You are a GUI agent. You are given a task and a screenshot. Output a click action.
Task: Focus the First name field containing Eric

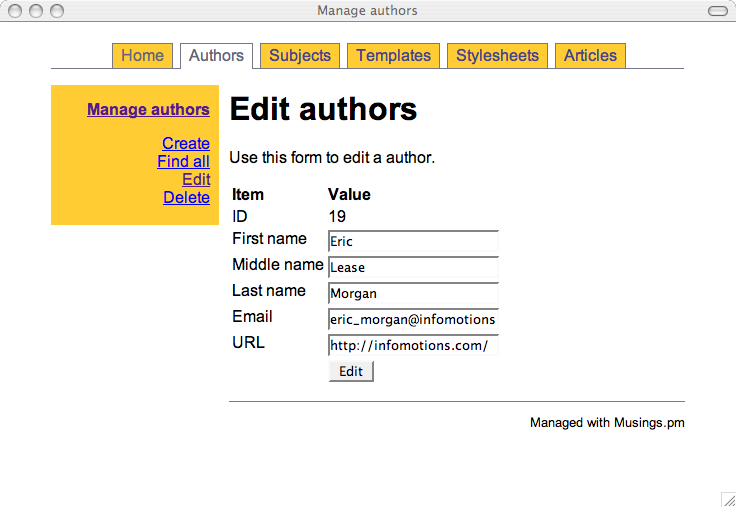click(413, 241)
